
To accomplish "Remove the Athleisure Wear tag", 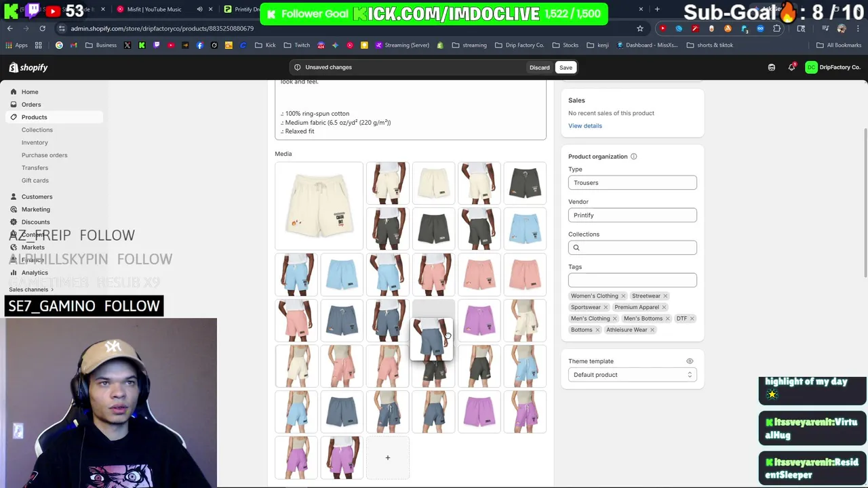I will click(652, 330).
